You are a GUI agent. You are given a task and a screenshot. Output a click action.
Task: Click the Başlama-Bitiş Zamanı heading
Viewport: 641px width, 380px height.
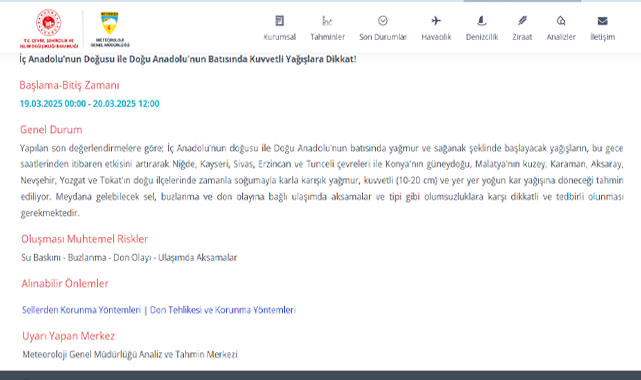coord(69,85)
